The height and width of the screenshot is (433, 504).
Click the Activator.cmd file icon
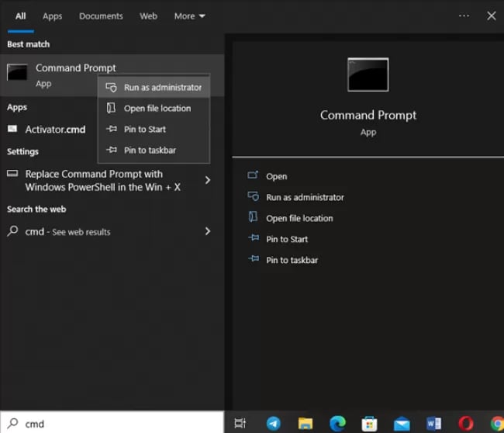tap(12, 129)
